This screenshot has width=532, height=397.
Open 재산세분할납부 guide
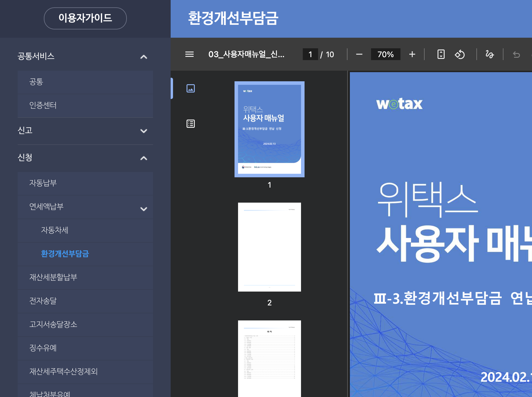tap(85, 277)
